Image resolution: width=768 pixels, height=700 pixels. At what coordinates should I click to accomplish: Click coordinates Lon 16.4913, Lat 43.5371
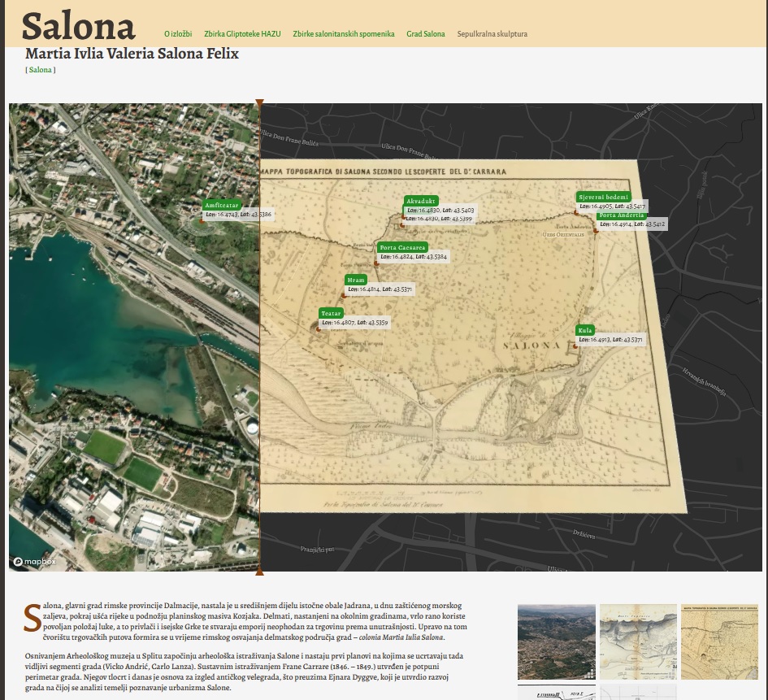(610, 340)
